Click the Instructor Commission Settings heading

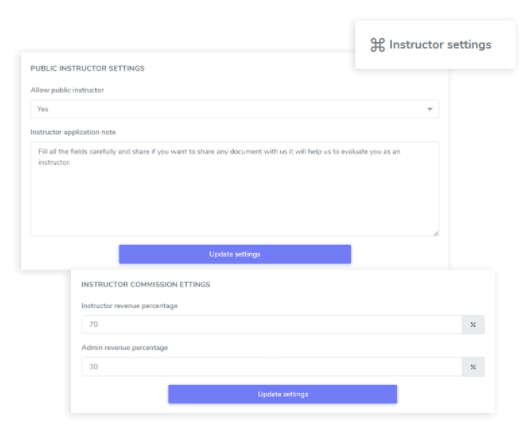click(146, 284)
